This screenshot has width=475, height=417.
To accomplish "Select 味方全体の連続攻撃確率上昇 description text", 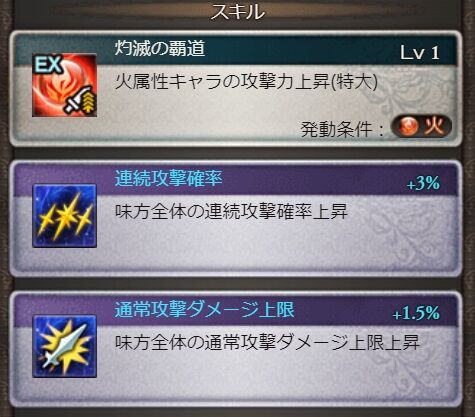I will click(x=231, y=211).
